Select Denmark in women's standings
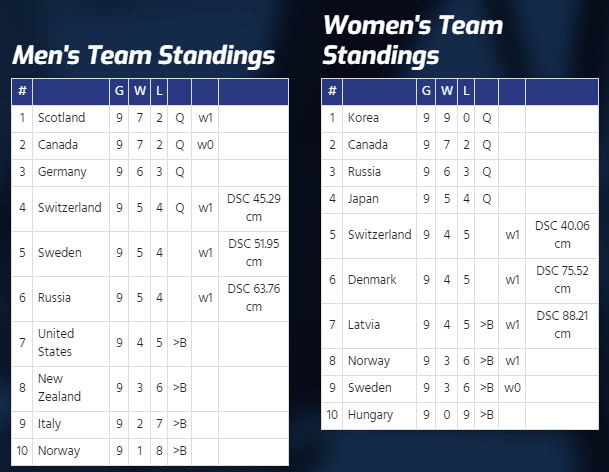Screen dimensions: 609x472 (x=372, y=280)
